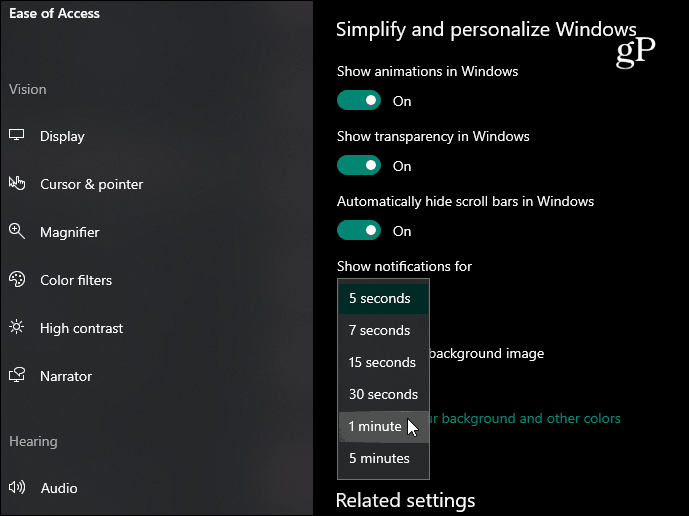Choose the 7 seconds option

pyautogui.click(x=383, y=331)
